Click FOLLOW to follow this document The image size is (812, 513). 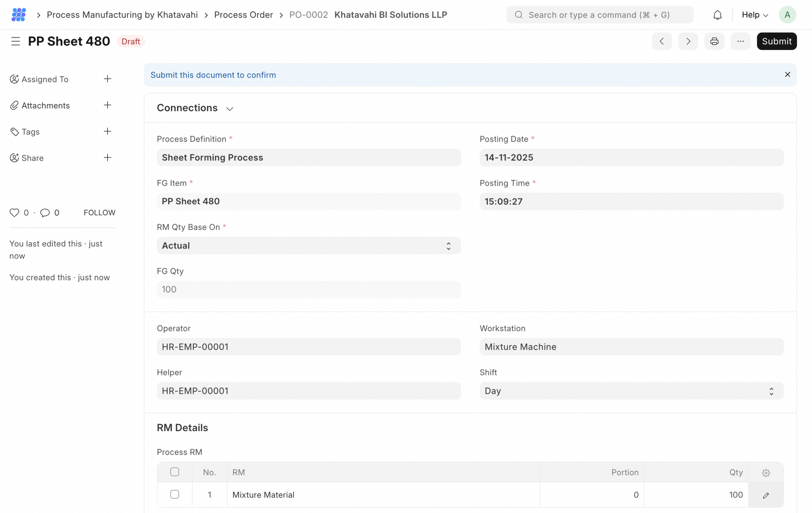click(x=100, y=213)
